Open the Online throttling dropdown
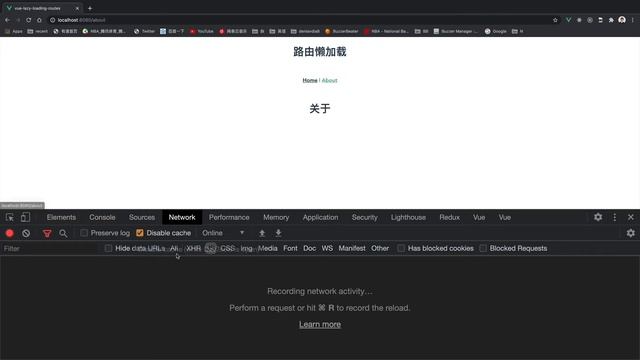 tap(223, 233)
